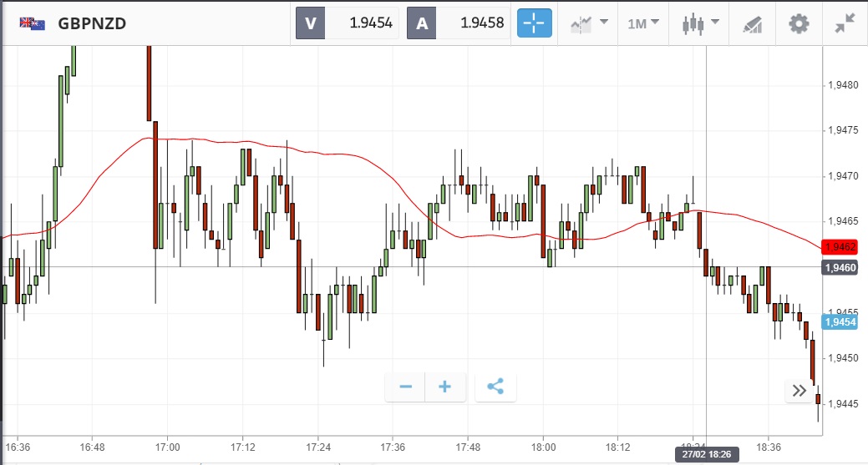Zoom in using the plus button

(x=445, y=387)
